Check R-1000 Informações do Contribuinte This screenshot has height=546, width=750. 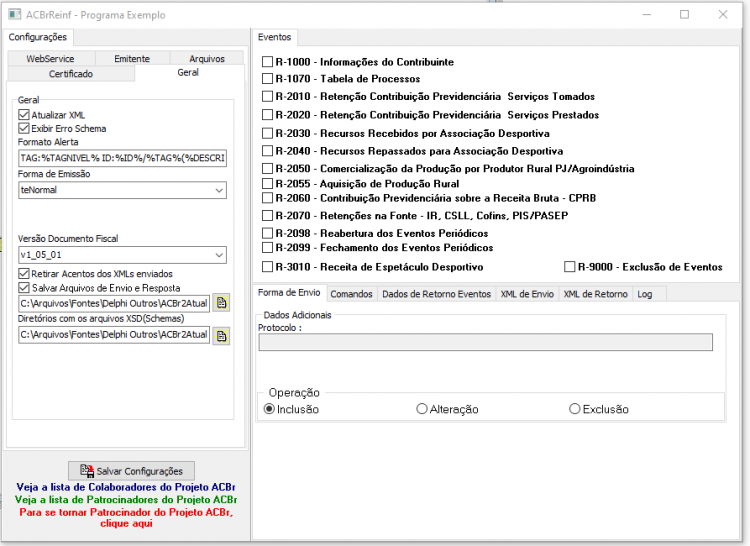pyautogui.click(x=267, y=62)
